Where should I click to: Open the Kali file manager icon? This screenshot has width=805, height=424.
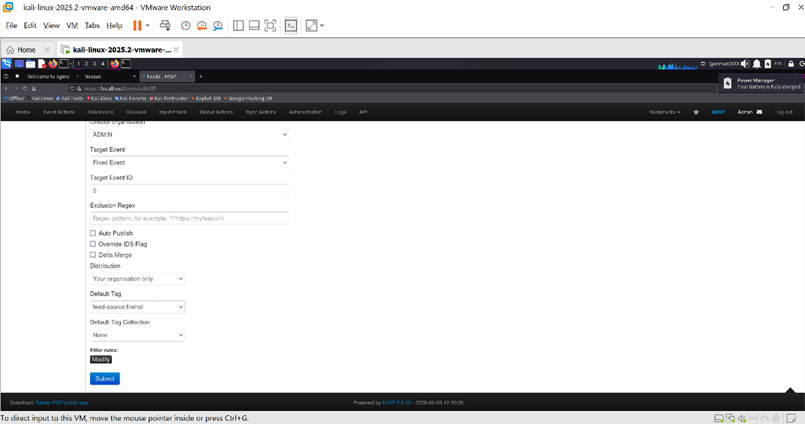[30, 64]
